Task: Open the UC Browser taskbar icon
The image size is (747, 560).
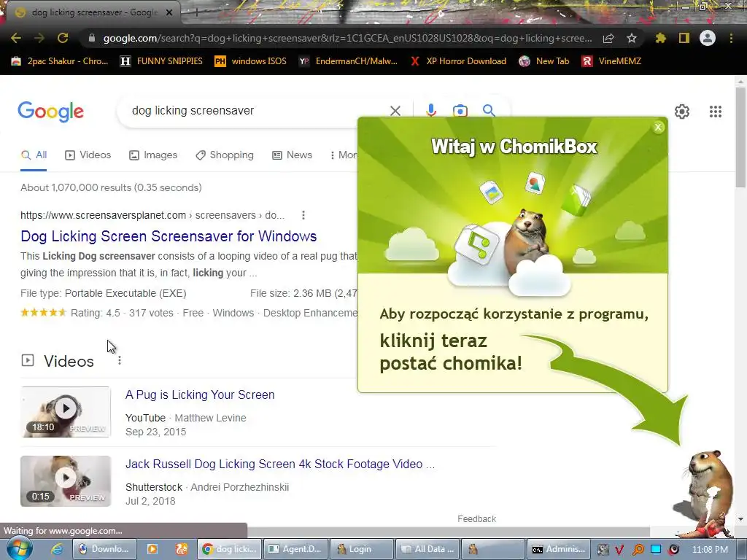Action: click(182, 549)
